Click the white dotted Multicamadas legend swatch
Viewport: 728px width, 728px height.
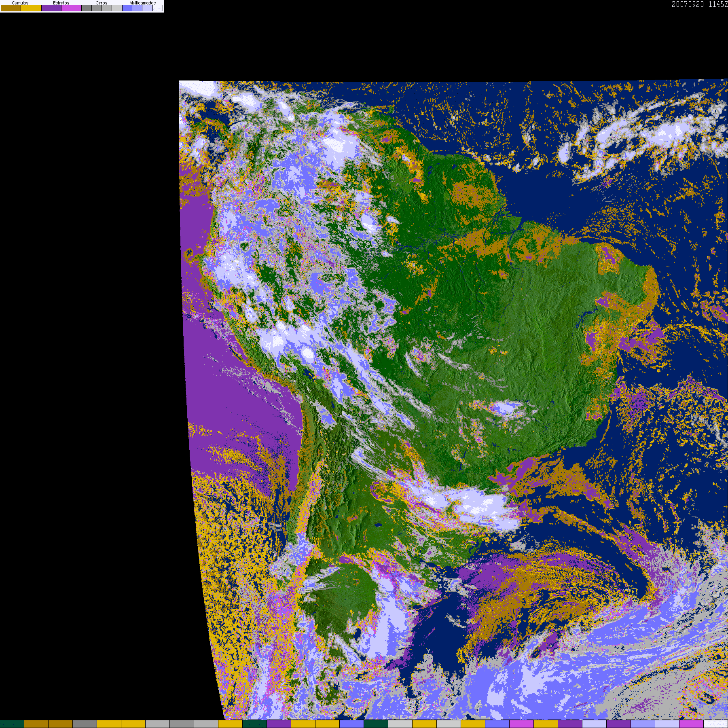[x=158, y=8]
